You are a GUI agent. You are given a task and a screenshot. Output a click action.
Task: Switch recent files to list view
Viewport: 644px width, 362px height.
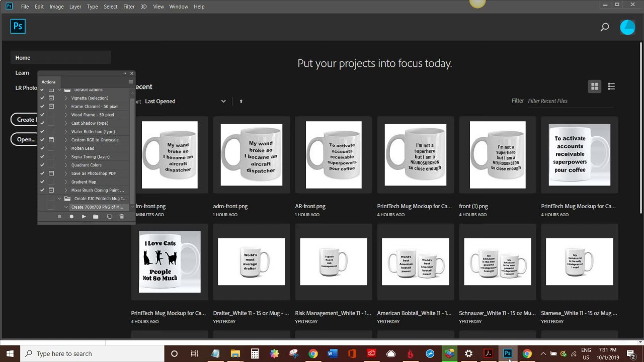pyautogui.click(x=611, y=86)
